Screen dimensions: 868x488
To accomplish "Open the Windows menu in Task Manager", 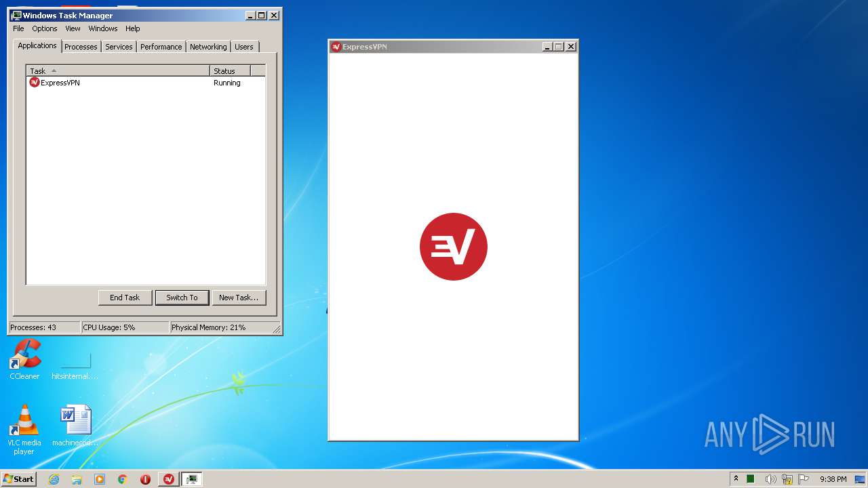I will [x=103, y=28].
